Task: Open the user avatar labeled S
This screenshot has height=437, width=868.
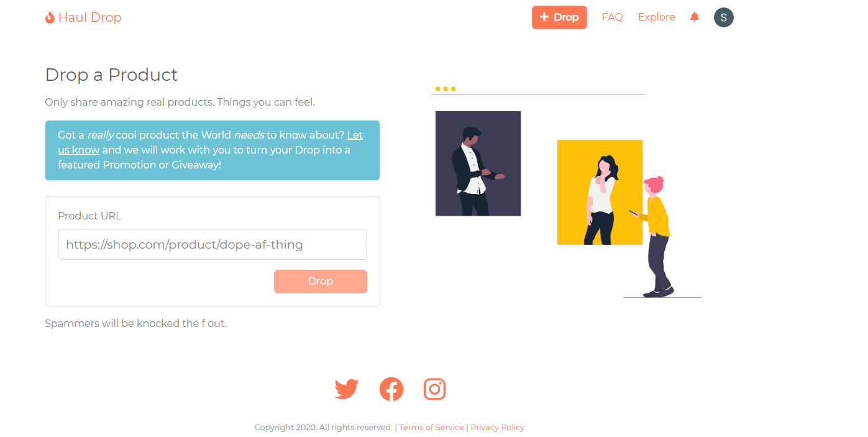Action: coord(724,17)
